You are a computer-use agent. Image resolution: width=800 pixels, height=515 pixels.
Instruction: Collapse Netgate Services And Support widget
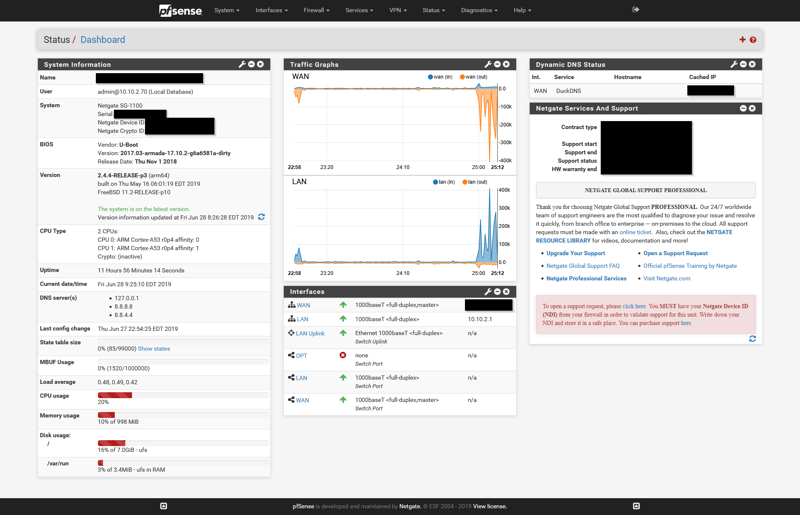pyautogui.click(x=743, y=108)
